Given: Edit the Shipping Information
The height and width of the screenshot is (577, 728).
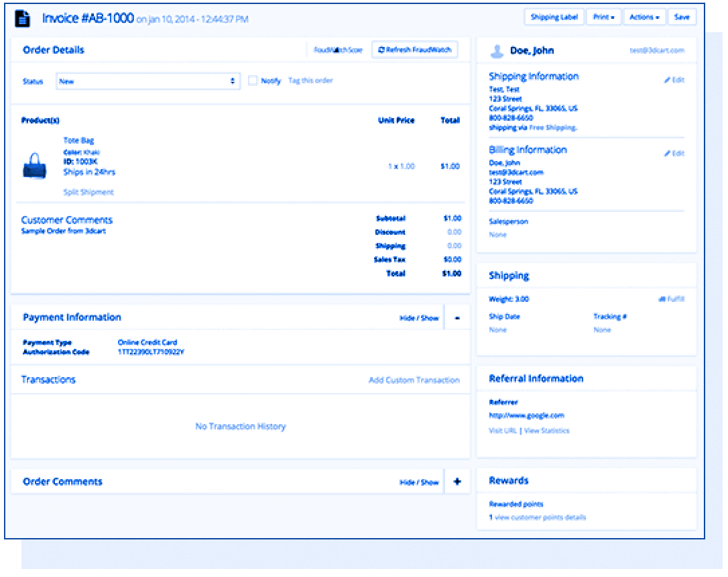Looking at the screenshot, I should pyautogui.click(x=674, y=80).
